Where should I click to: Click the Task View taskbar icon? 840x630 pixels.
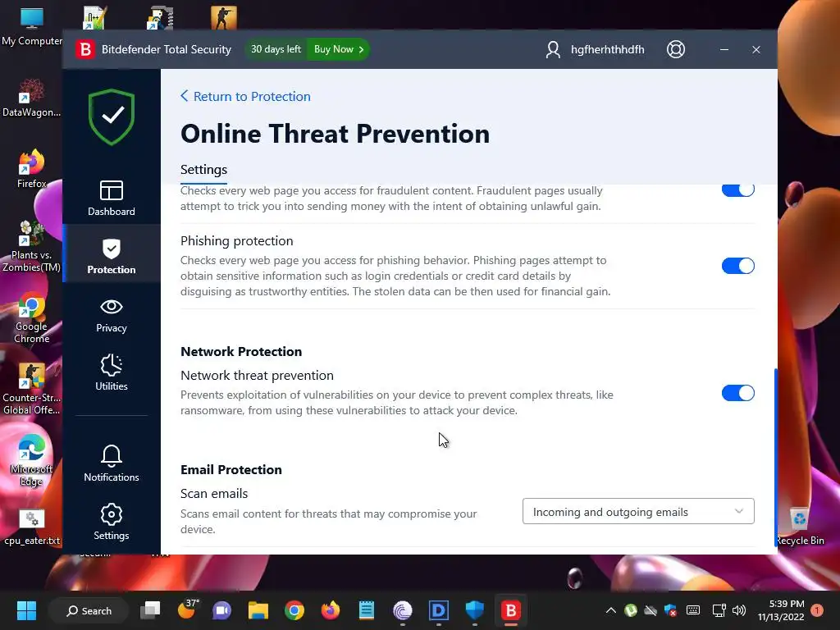[150, 610]
